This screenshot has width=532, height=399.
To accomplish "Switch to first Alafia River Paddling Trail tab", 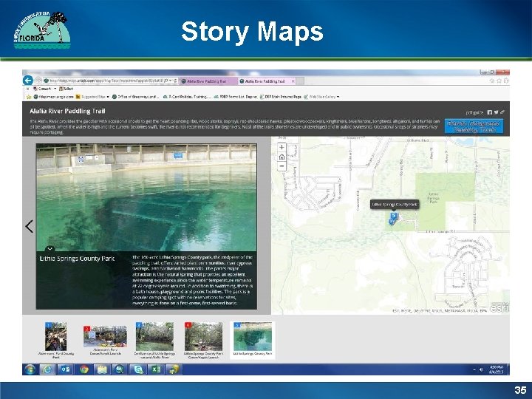I will 208,81.
